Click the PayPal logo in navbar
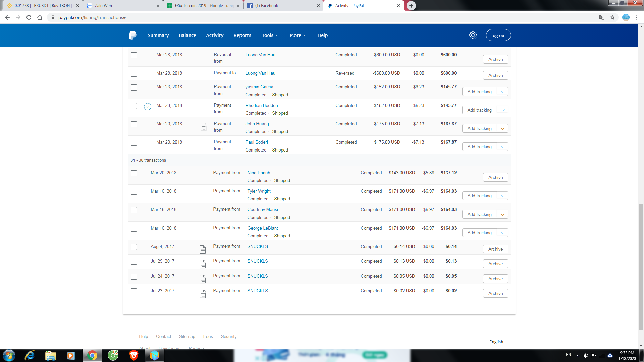The width and height of the screenshot is (644, 362). coord(132,35)
